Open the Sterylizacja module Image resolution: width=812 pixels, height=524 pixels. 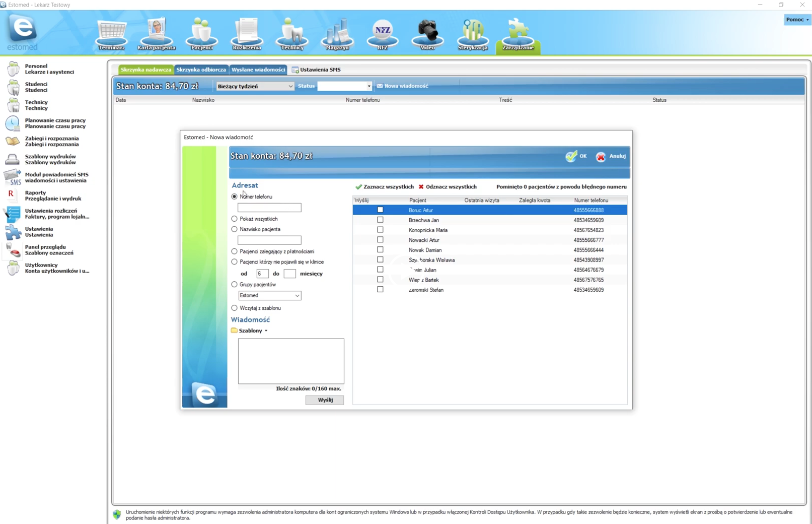472,33
